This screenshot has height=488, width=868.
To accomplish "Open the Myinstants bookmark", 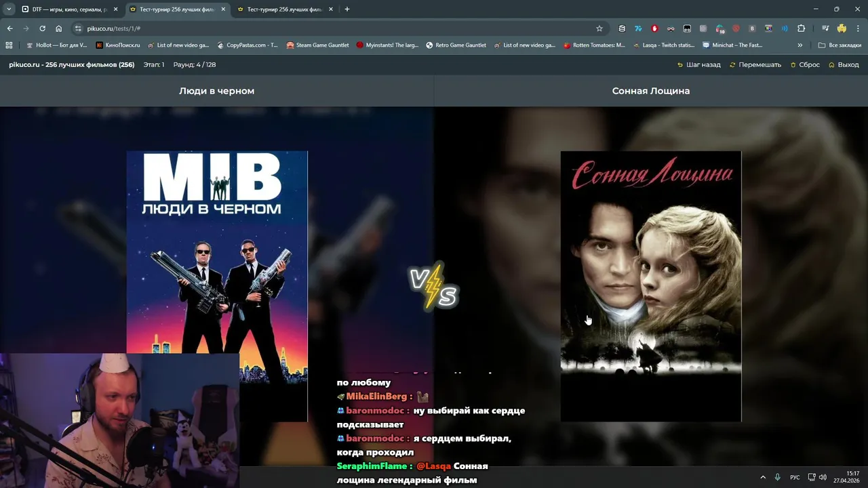I will pyautogui.click(x=387, y=45).
